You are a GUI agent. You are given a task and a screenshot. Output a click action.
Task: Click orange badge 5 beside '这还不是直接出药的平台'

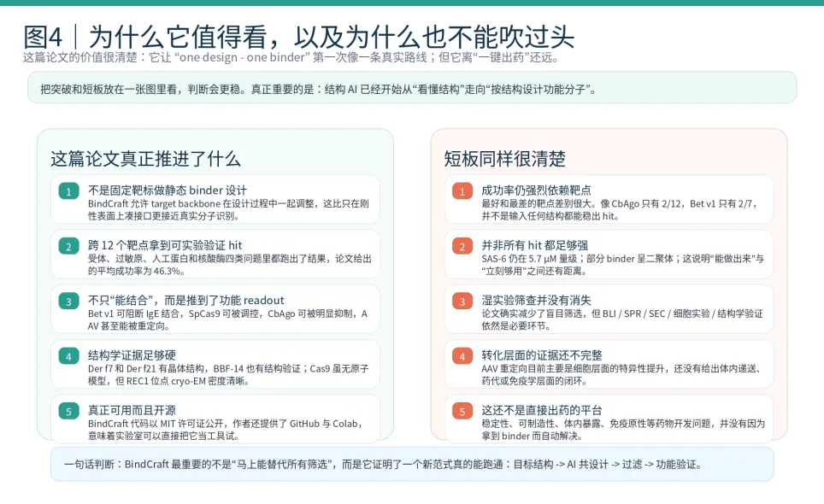pyautogui.click(x=462, y=412)
